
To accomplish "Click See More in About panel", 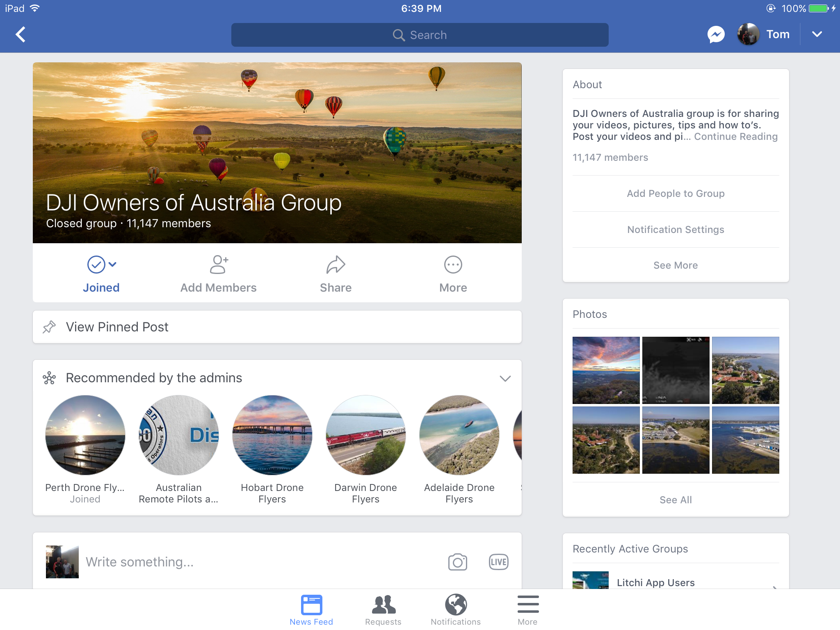I will coord(676,265).
